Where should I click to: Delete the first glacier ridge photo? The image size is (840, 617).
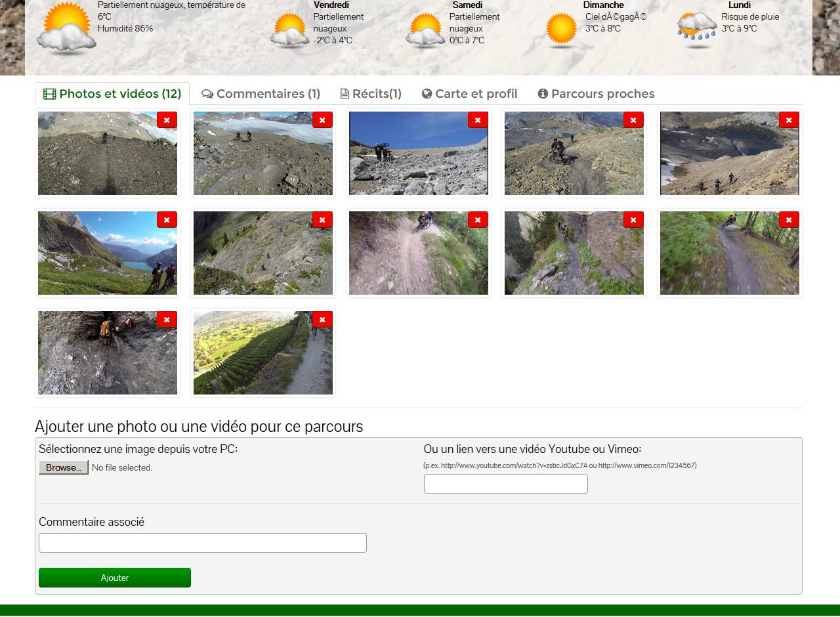click(x=167, y=120)
